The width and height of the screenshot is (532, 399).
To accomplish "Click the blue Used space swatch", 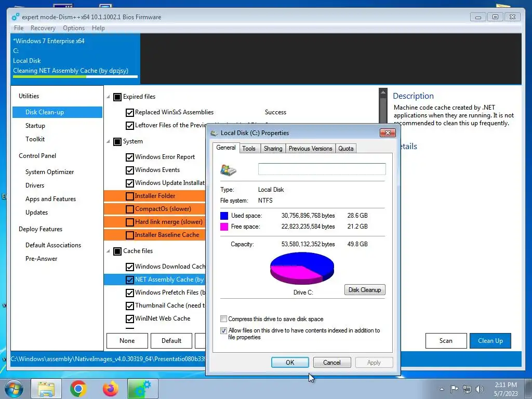I will 224,216.
